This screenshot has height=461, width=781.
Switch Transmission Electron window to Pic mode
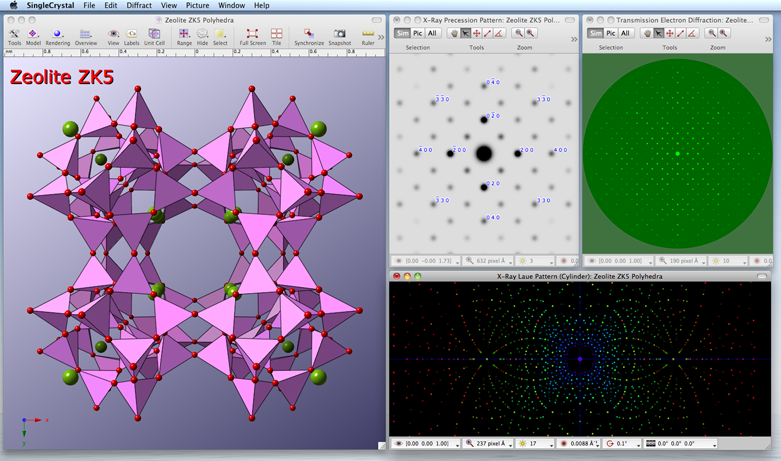(x=611, y=33)
